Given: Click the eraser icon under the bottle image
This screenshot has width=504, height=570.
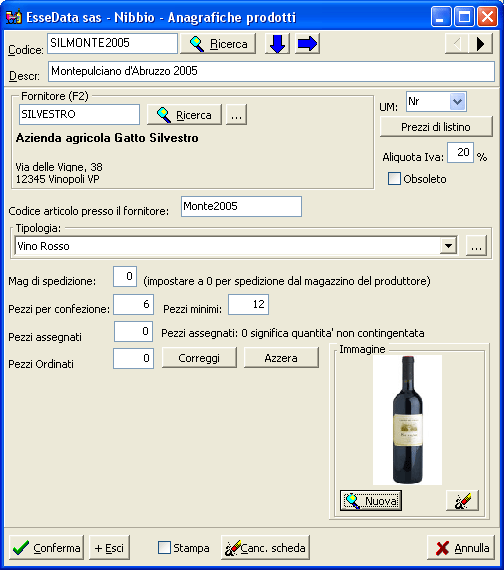Looking at the screenshot, I should tap(463, 501).
